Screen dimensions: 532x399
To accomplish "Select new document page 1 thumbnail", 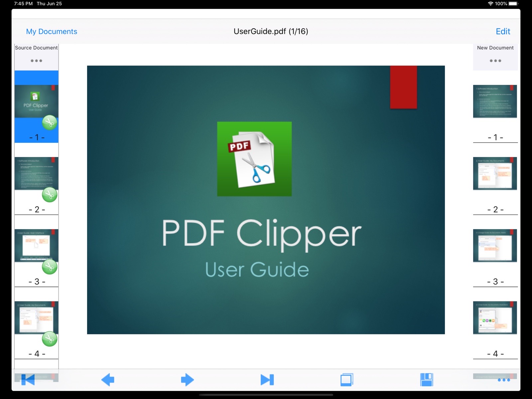I will point(495,101).
